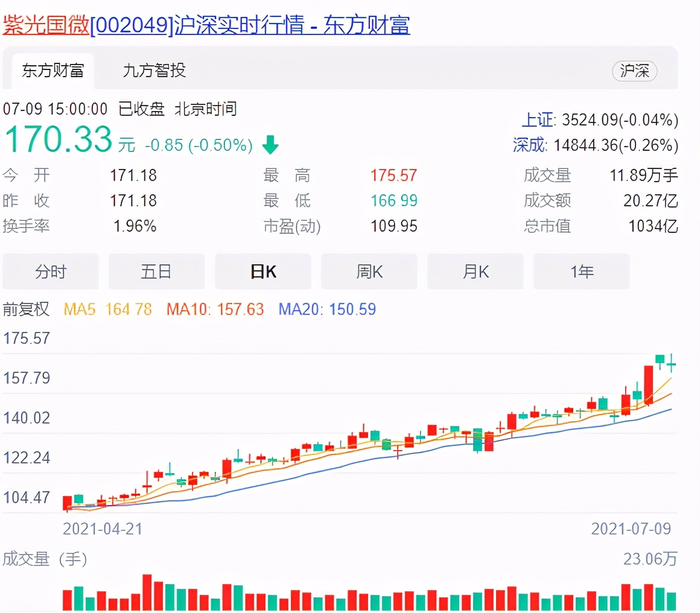Select the 日K daily candlestick view

(262, 272)
